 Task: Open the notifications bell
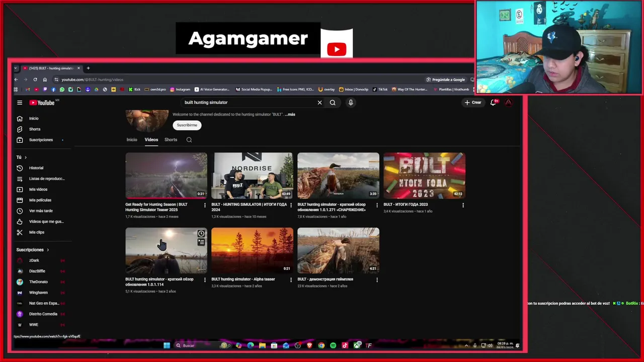tap(494, 103)
